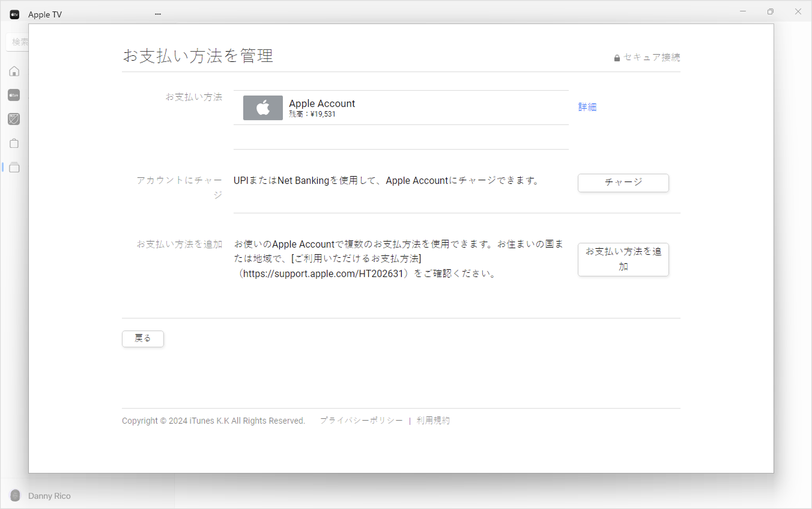Viewport: 812px width, 509px height.
Task: Click the 戻る button
Action: pos(143,339)
